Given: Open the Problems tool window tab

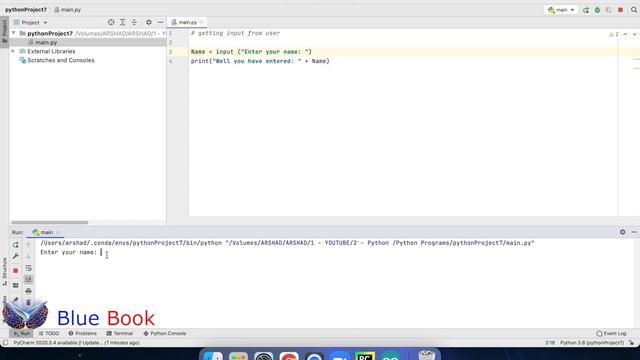Looking at the screenshot, I should pos(82,333).
